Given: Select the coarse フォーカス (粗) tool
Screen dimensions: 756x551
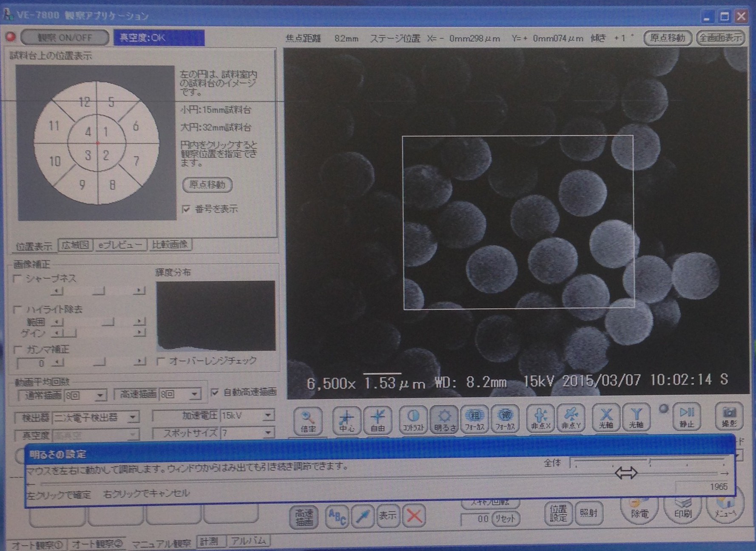Looking at the screenshot, I should (x=475, y=419).
